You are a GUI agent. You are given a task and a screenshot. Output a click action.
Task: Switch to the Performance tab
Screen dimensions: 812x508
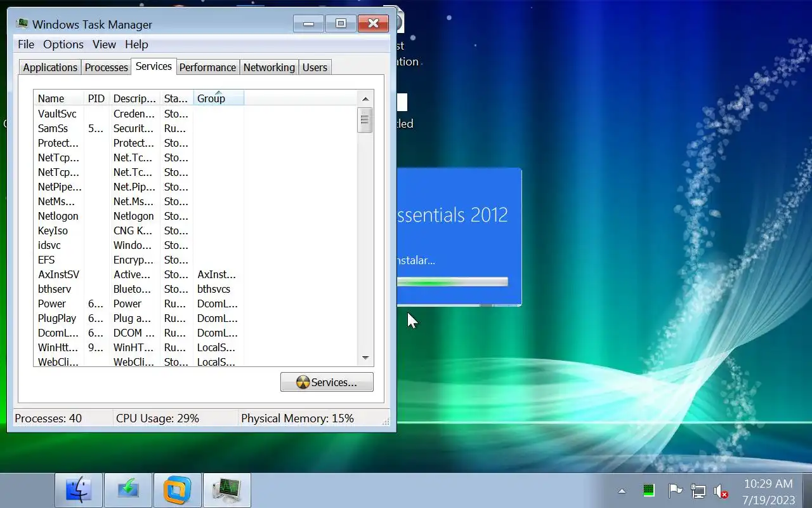pyautogui.click(x=207, y=67)
